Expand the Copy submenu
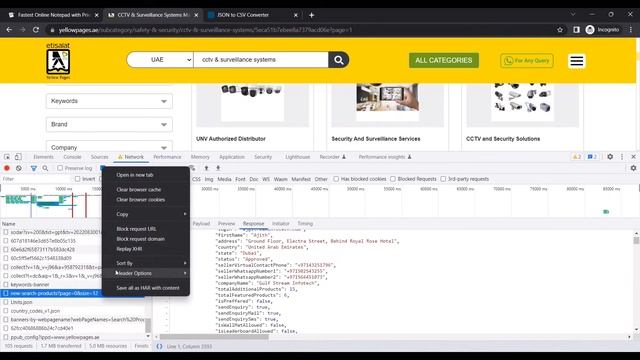Screen dimensions: 640x360 coord(146,214)
